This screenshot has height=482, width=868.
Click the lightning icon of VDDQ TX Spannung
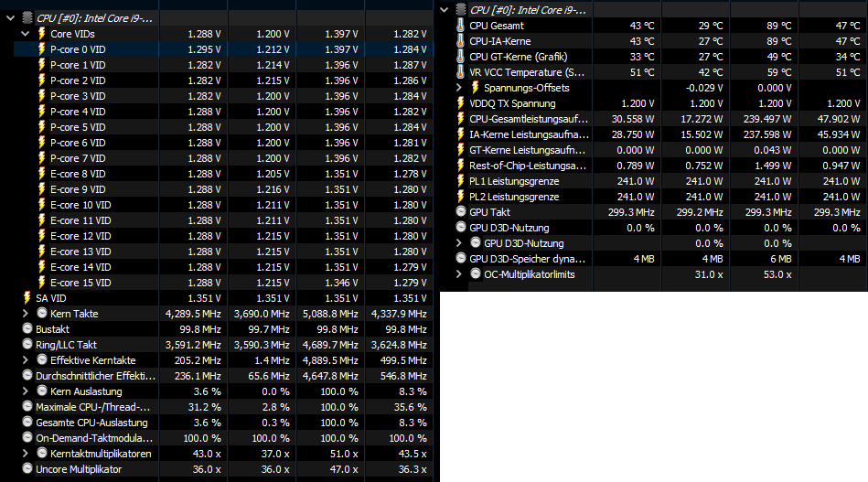460,103
